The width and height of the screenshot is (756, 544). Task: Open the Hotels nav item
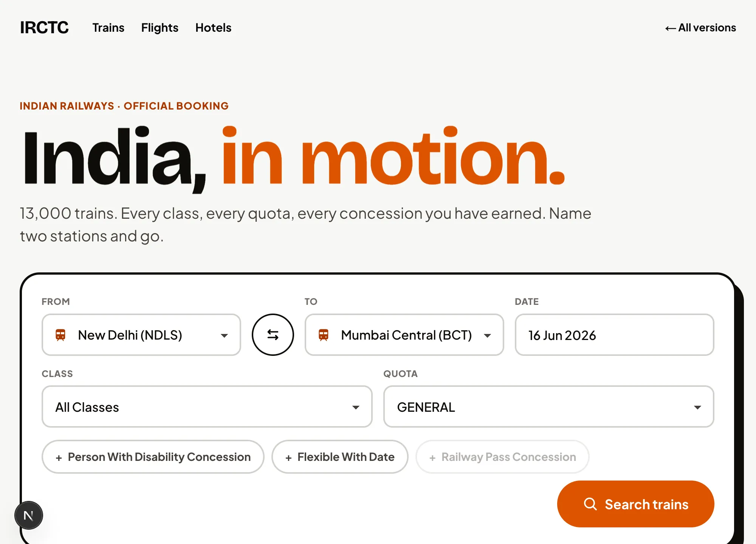[213, 28]
